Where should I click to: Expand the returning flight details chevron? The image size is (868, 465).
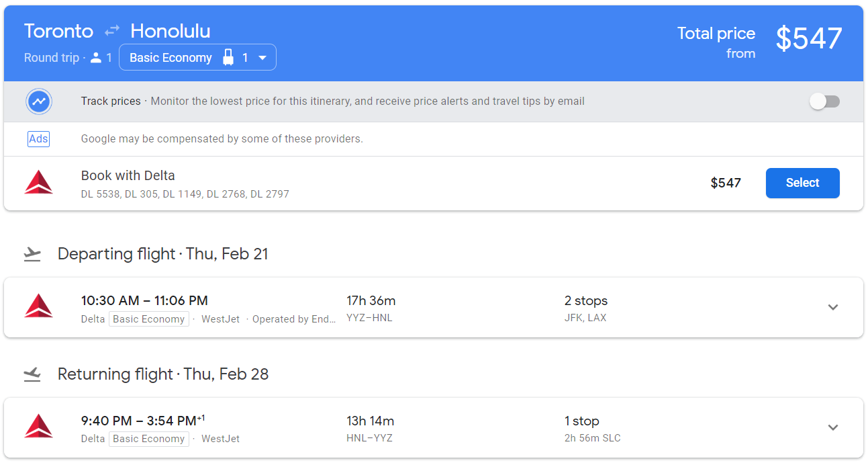click(x=833, y=427)
